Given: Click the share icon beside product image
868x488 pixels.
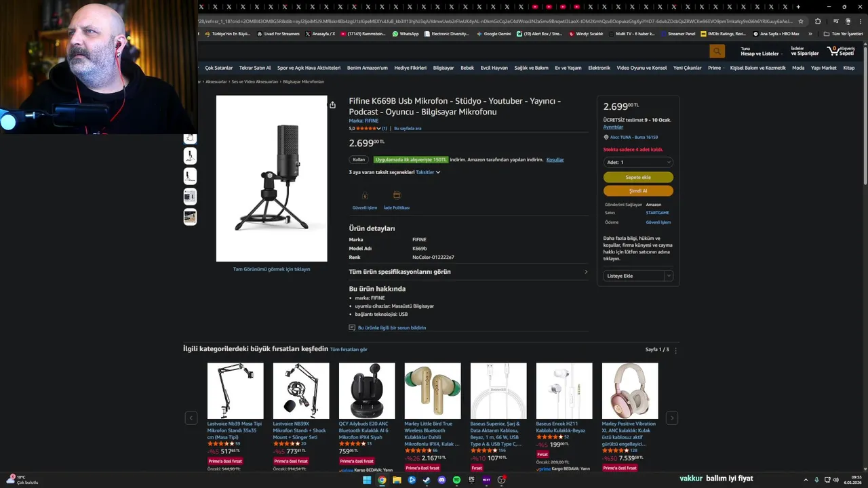Looking at the screenshot, I should pyautogui.click(x=332, y=105).
